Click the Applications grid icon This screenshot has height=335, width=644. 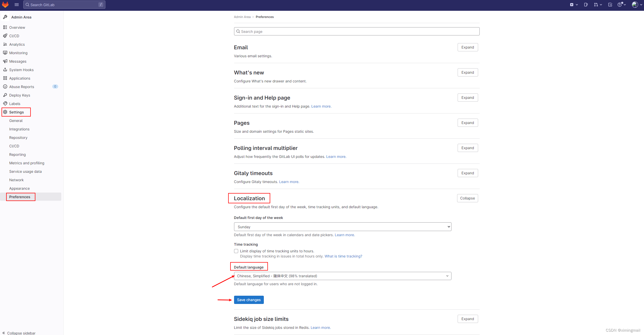[x=5, y=78]
